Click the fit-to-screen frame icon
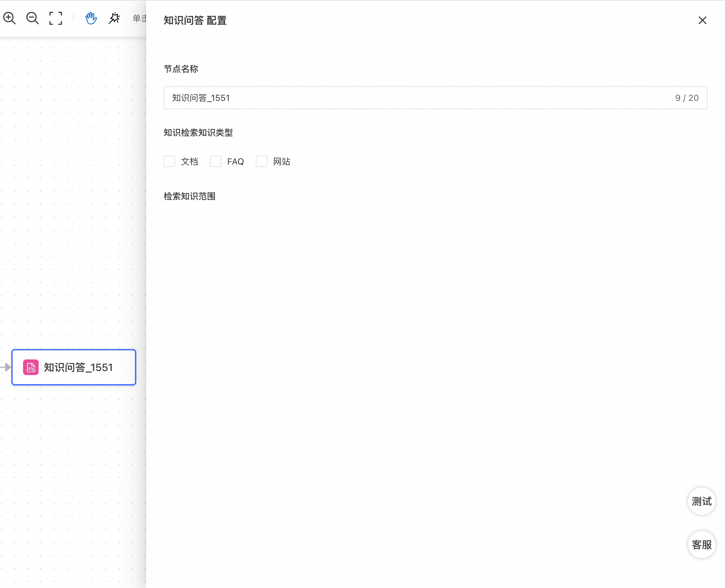 pos(56,18)
